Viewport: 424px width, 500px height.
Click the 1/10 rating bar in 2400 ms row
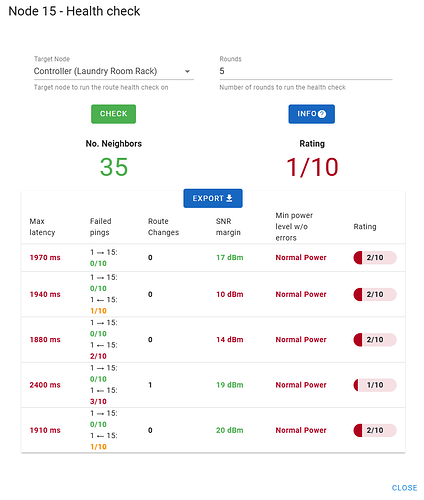(375, 385)
